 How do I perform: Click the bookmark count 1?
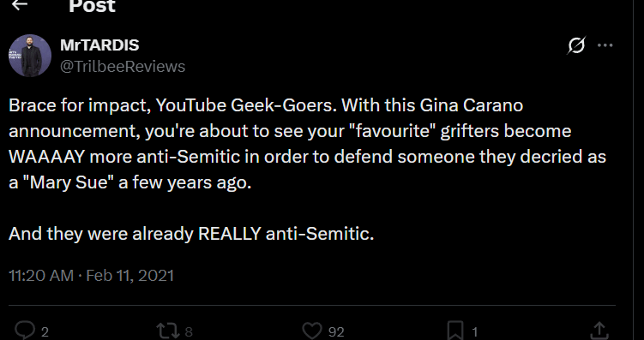pos(475,331)
